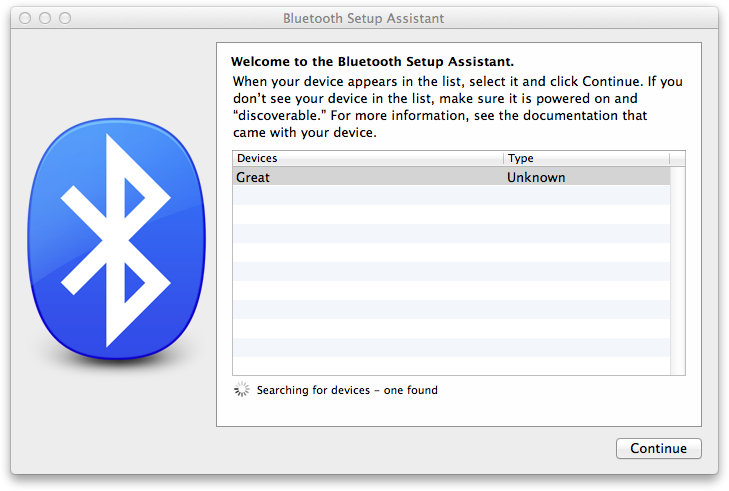729x491 pixels.
Task: Click the Searching for devices status text
Action: (347, 390)
